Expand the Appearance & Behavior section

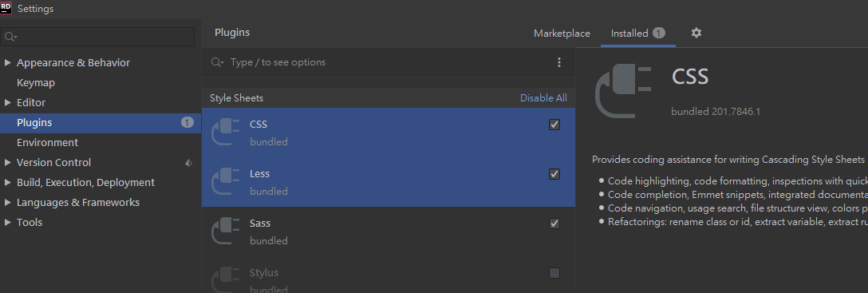pos(8,62)
